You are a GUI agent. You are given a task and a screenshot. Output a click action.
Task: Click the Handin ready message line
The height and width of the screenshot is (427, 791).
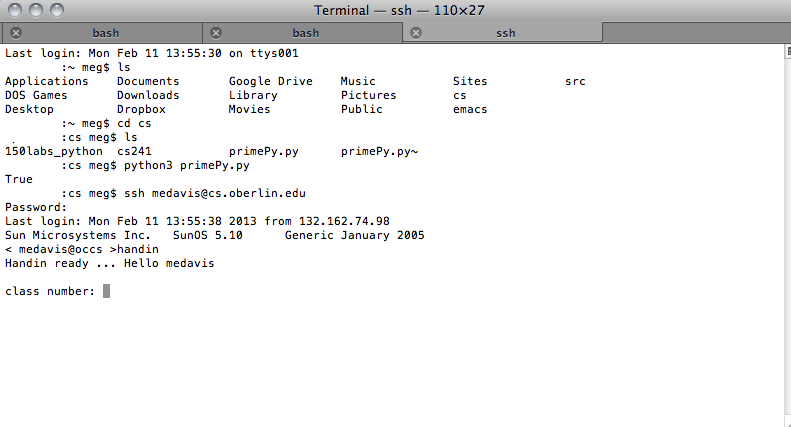coord(109,263)
